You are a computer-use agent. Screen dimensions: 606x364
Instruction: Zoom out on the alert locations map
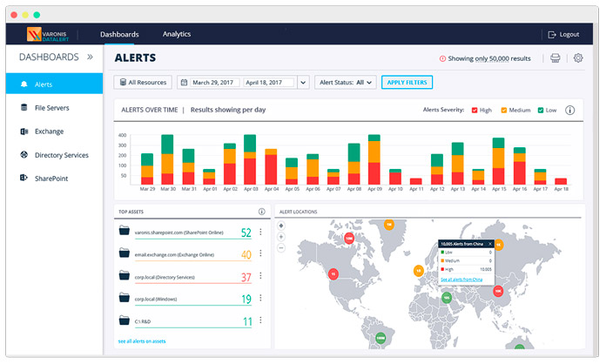click(281, 247)
